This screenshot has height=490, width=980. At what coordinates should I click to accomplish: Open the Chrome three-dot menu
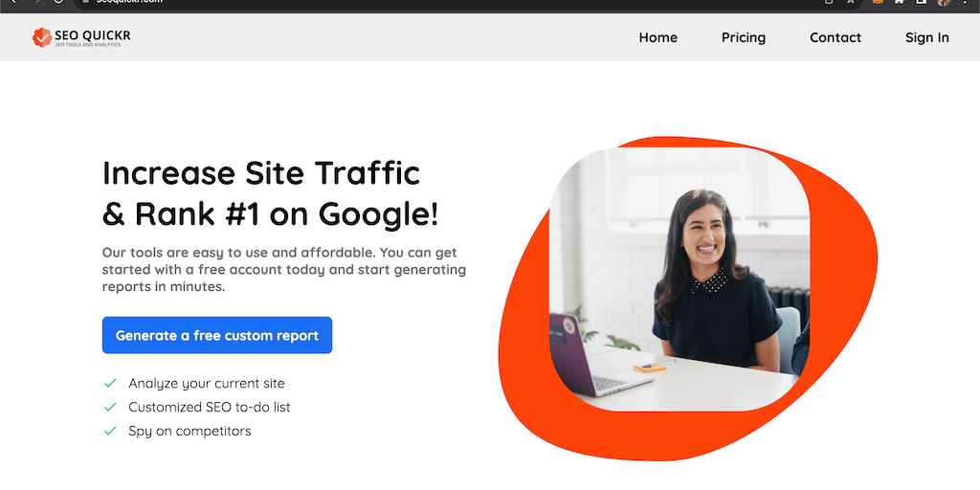(x=967, y=2)
